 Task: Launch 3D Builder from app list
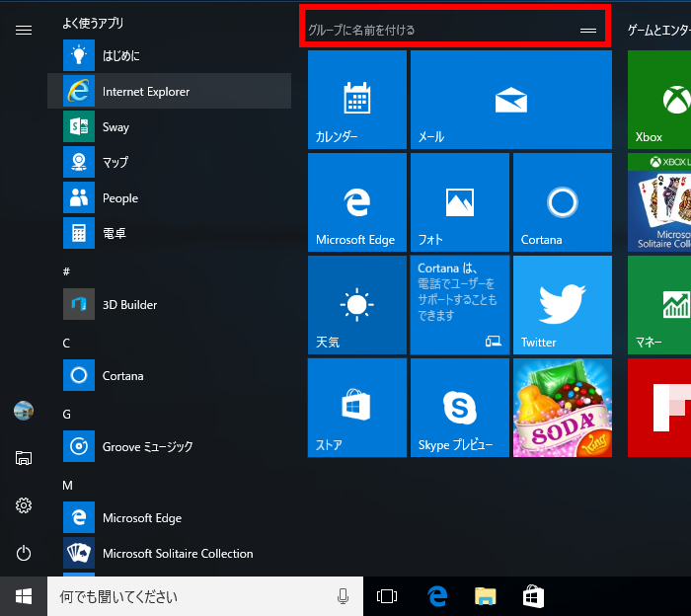(x=169, y=304)
